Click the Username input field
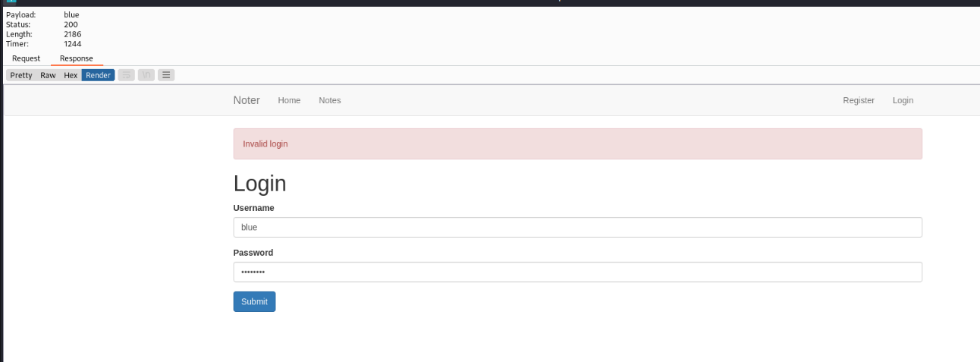 (x=577, y=227)
